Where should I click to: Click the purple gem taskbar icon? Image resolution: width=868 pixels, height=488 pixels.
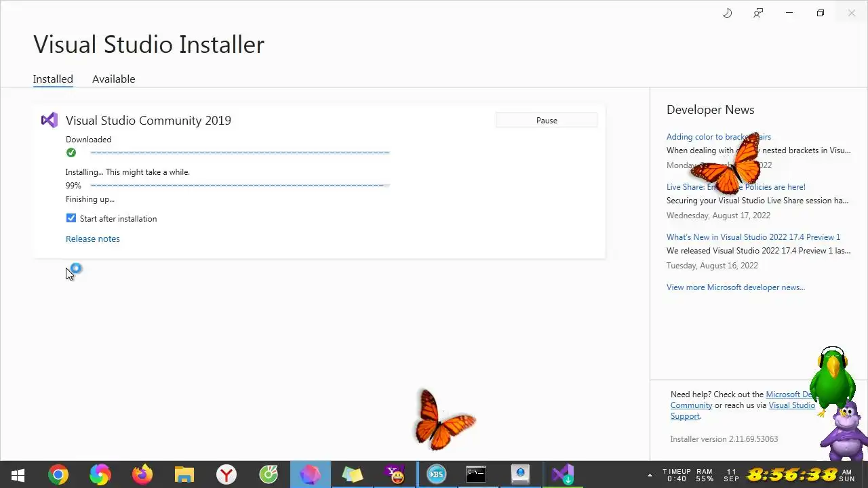coord(310,474)
